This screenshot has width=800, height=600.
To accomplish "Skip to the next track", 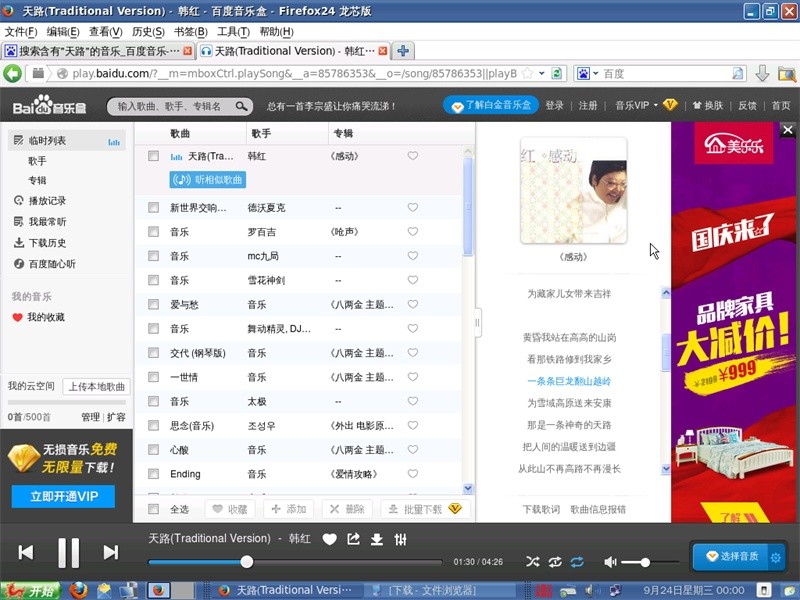I will pyautogui.click(x=111, y=552).
